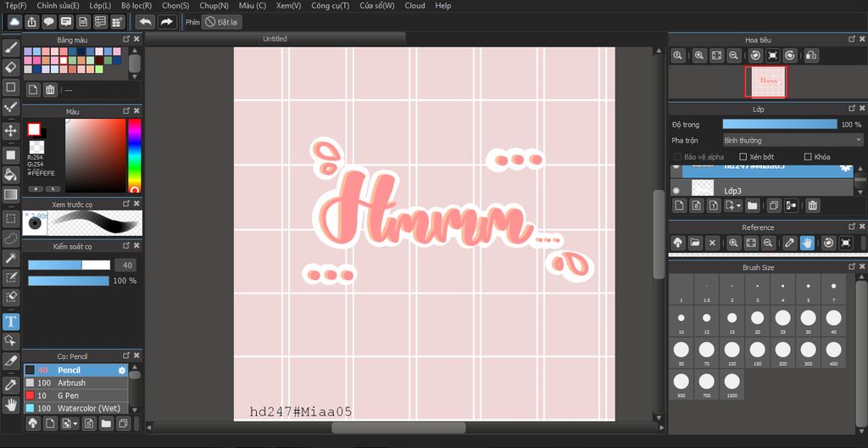This screenshot has width=868, height=448.
Task: Choose brush size 100 preset
Action: coord(732,353)
